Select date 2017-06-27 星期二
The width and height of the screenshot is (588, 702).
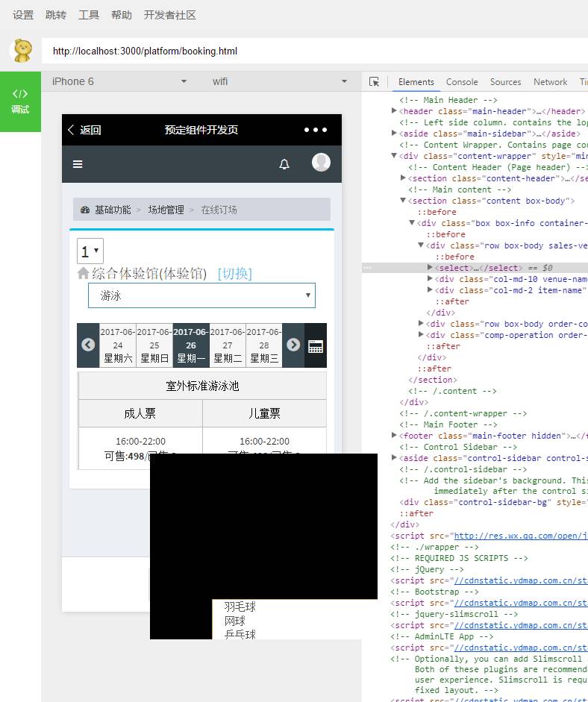[x=228, y=345]
